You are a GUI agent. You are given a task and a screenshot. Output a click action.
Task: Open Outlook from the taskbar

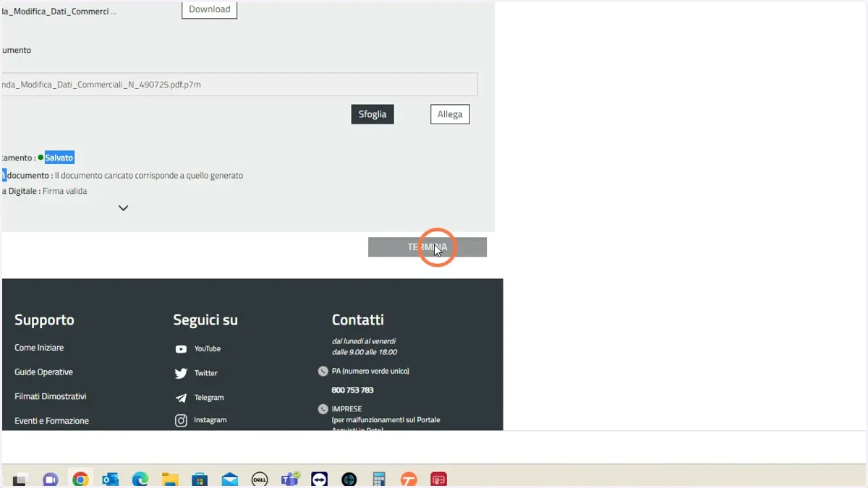[110, 479]
